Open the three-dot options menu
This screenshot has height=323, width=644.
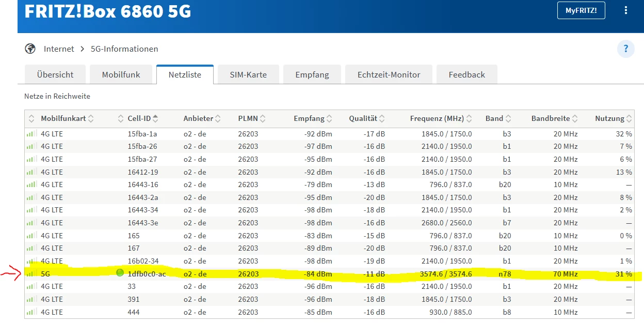(626, 10)
